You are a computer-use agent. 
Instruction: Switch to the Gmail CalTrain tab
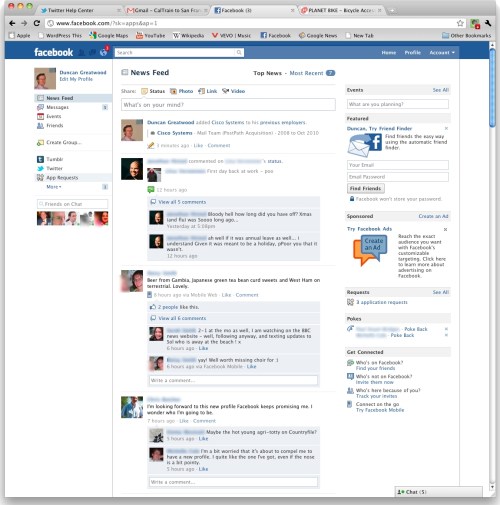point(167,10)
